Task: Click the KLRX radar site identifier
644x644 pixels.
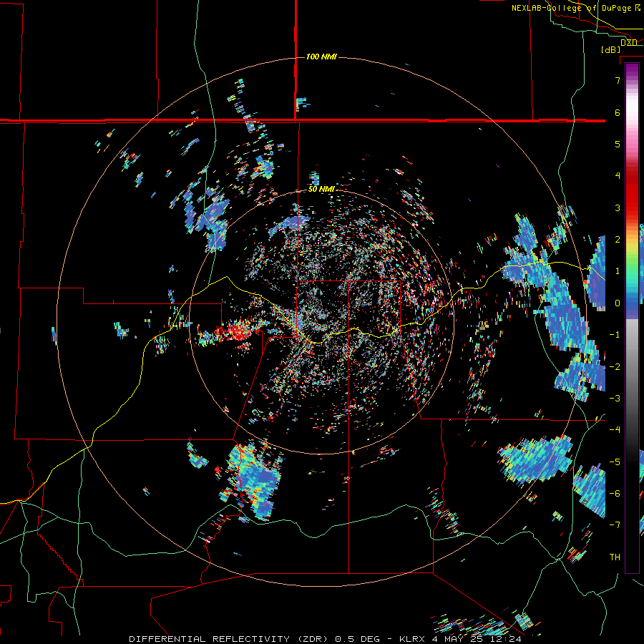Action: coord(412,639)
